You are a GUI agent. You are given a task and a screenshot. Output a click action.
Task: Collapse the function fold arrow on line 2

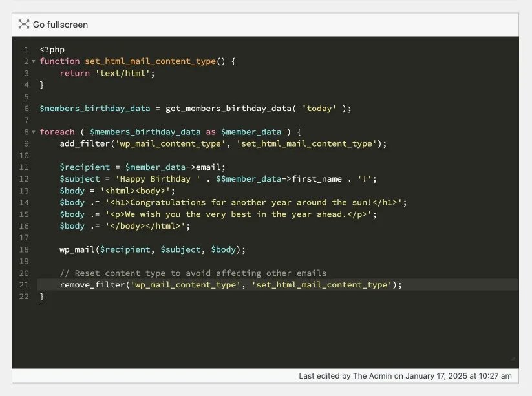34,62
